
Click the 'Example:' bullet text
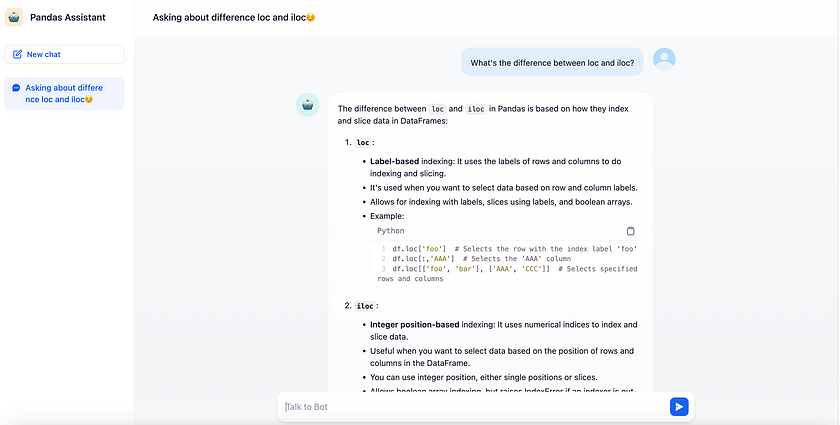(x=387, y=216)
